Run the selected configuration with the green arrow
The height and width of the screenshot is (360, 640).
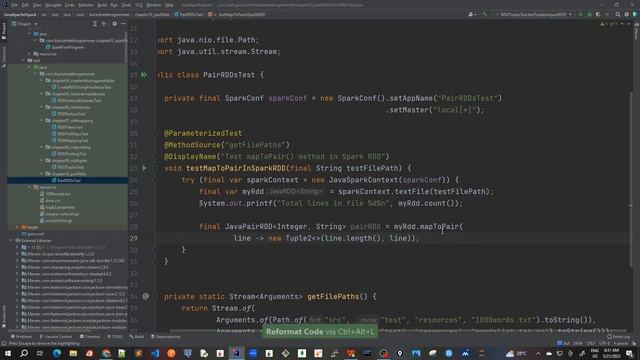(580, 14)
